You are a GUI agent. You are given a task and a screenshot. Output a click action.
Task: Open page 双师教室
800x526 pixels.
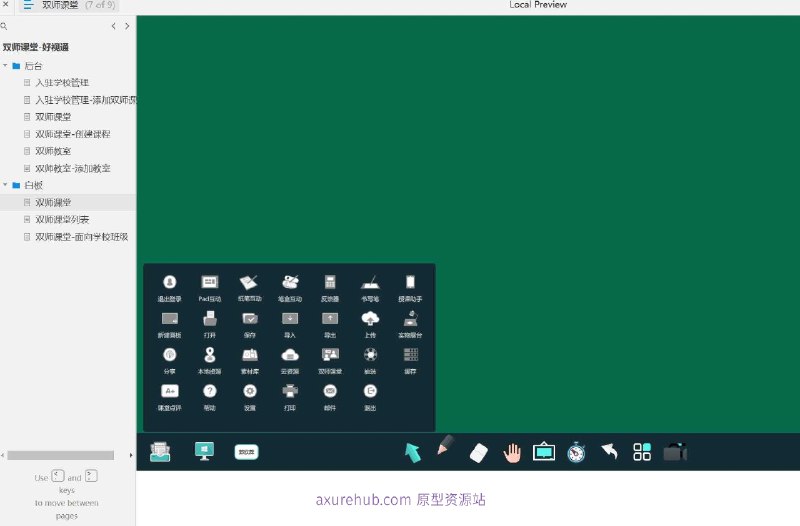click(53, 151)
